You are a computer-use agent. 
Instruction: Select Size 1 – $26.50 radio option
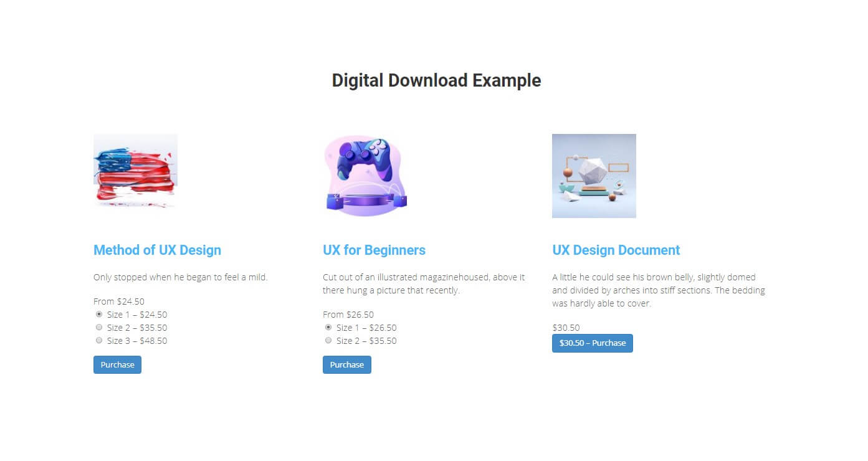click(328, 327)
